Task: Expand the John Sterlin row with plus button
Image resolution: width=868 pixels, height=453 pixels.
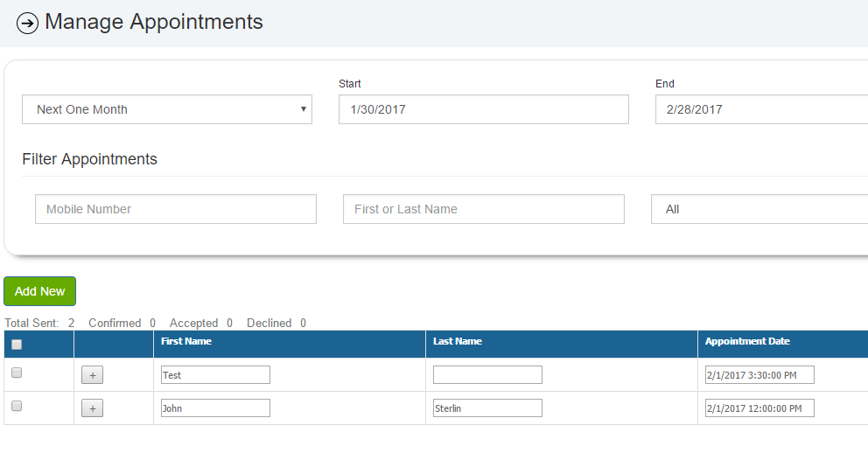Action: (x=93, y=408)
